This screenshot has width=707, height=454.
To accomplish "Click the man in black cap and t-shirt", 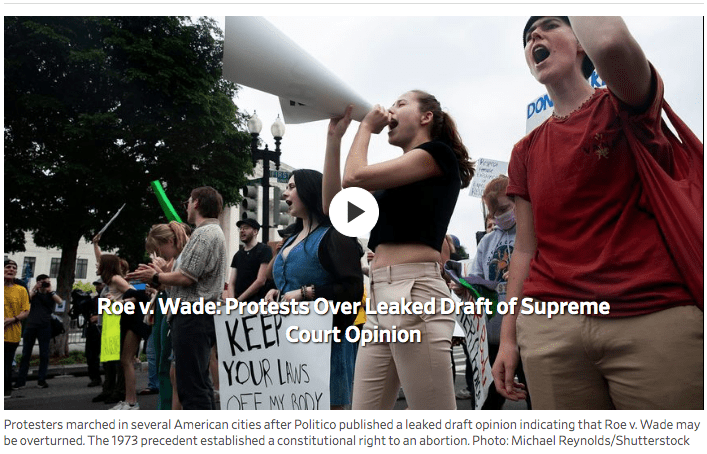I will click(x=250, y=259).
